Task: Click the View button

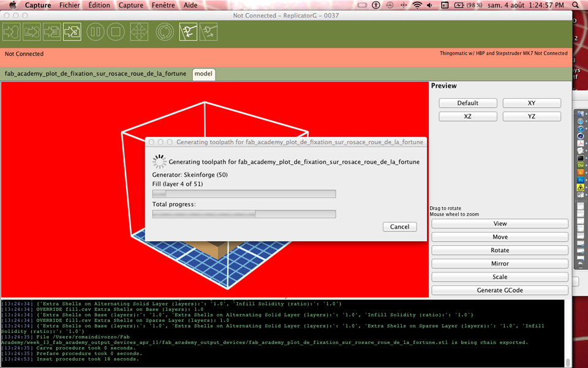Action: tap(500, 223)
